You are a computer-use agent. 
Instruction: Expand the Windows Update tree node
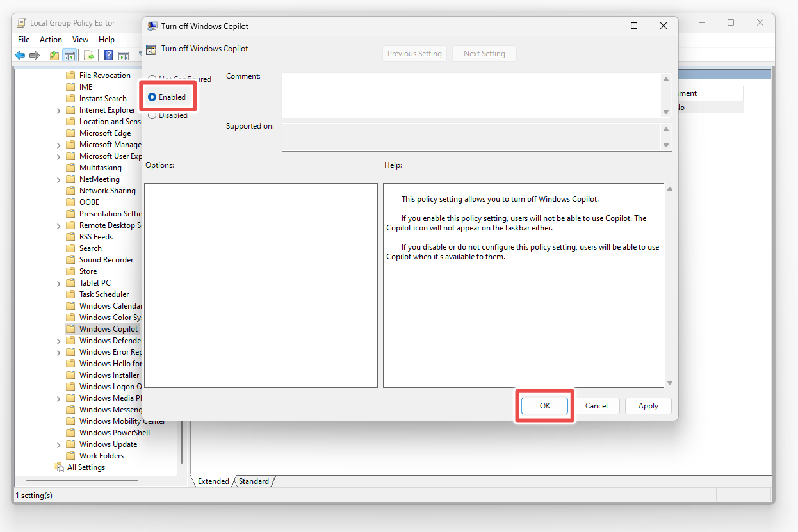point(59,444)
